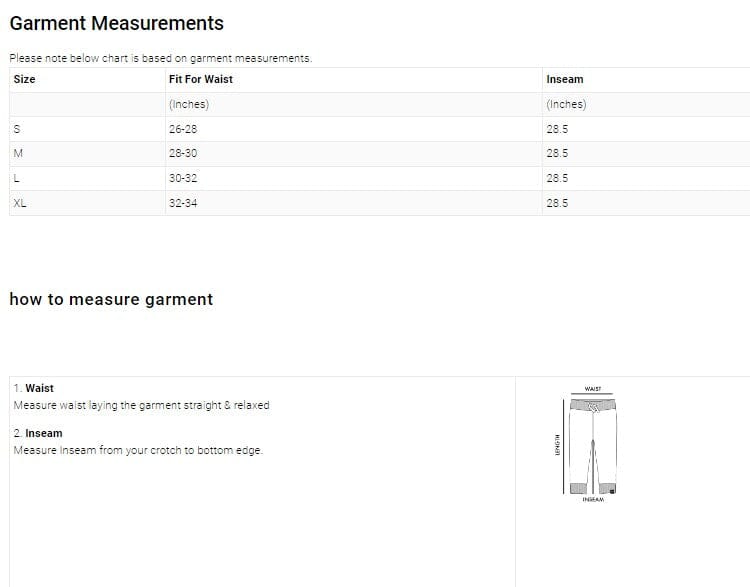Click the 30-32 waist value

point(183,178)
